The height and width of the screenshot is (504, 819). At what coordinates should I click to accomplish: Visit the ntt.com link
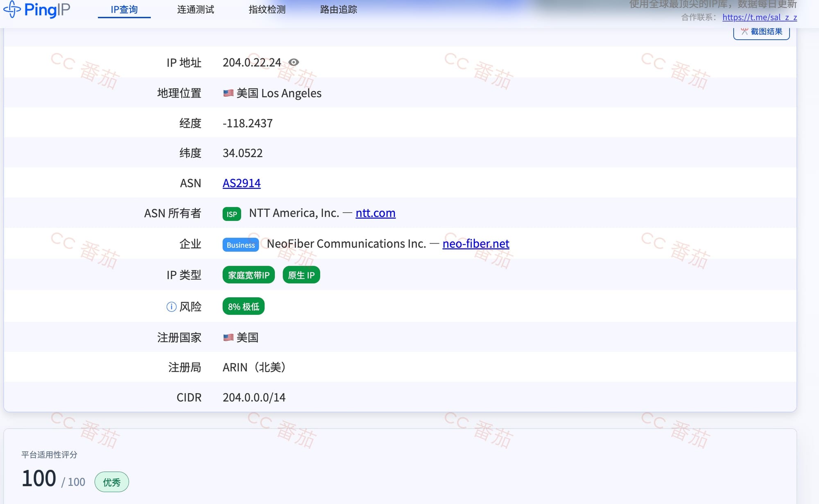376,213
